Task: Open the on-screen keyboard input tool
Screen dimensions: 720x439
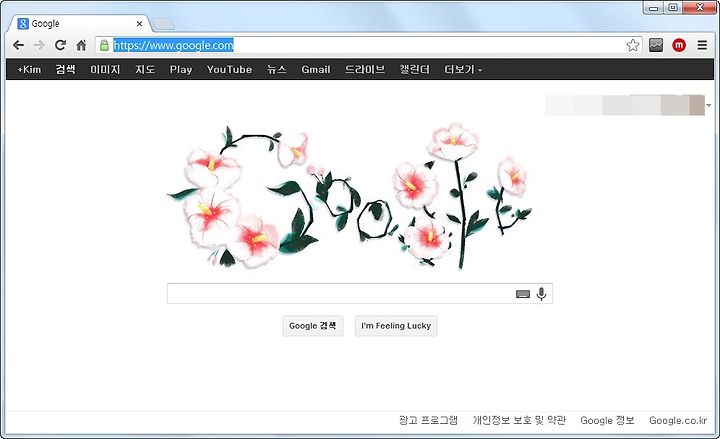Action: [523, 294]
